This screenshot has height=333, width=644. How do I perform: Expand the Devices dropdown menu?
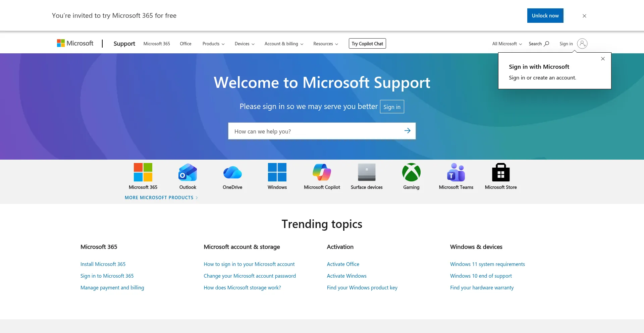pyautogui.click(x=245, y=44)
